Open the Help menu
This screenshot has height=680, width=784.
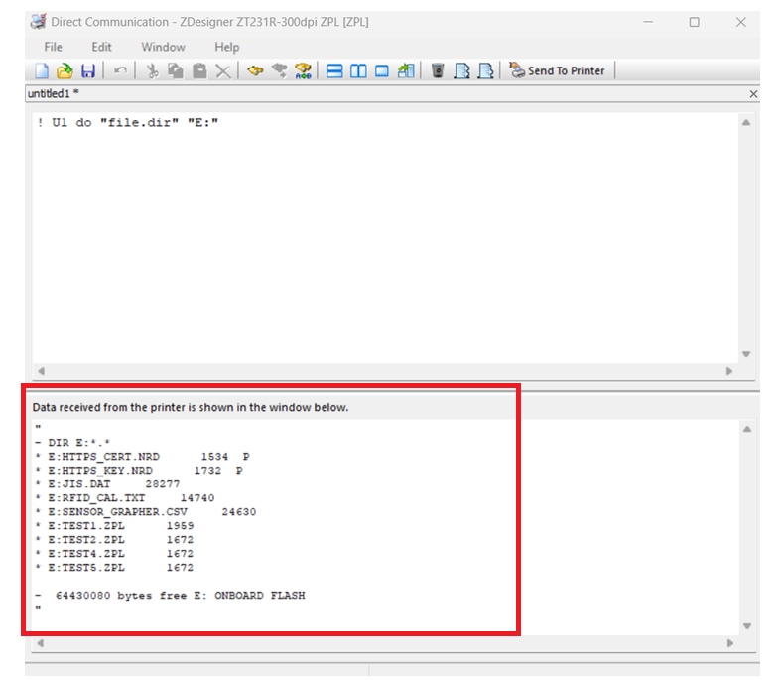[226, 47]
